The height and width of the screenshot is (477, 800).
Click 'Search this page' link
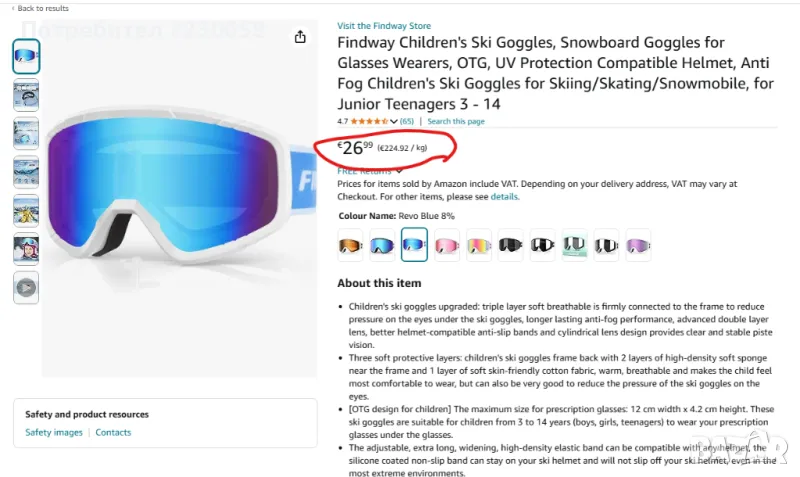pyautogui.click(x=456, y=122)
